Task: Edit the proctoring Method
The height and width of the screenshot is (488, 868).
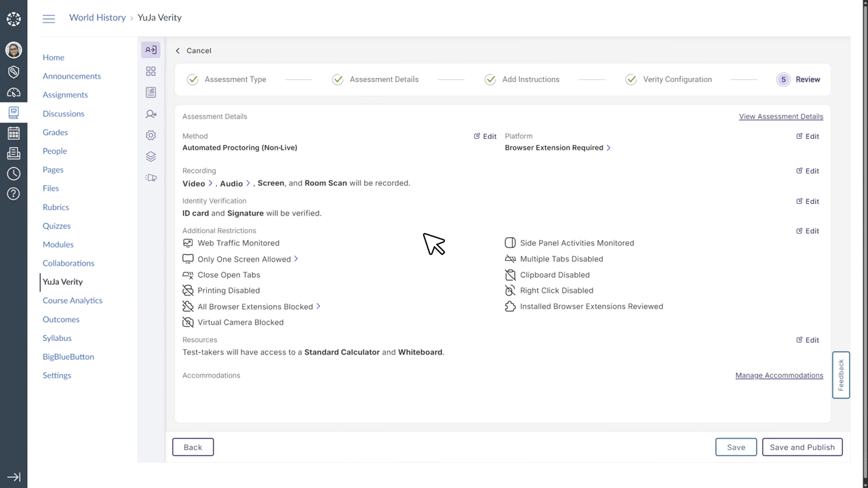Action: [485, 136]
